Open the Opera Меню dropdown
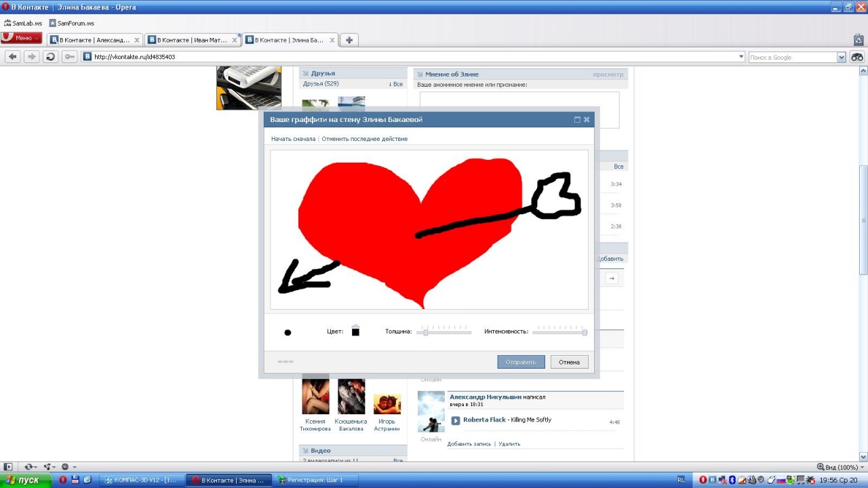868x488 pixels. click(x=22, y=38)
